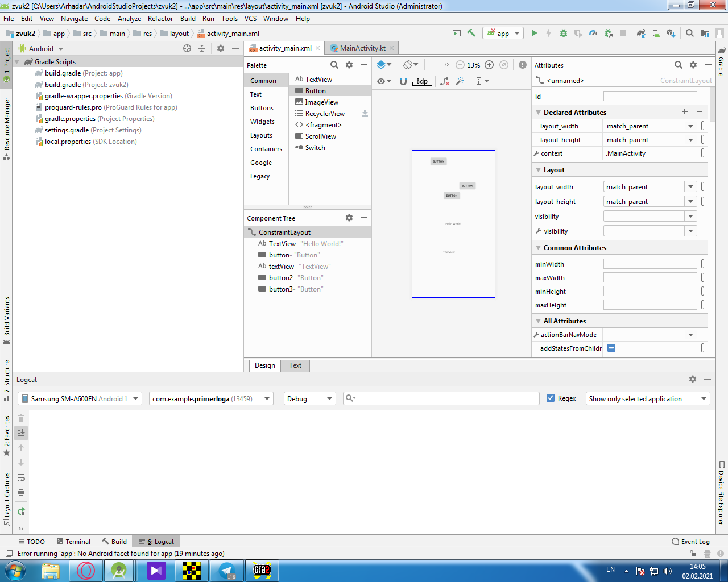Toggle the Device File Explorer panel
728x582 pixels.
[721, 492]
